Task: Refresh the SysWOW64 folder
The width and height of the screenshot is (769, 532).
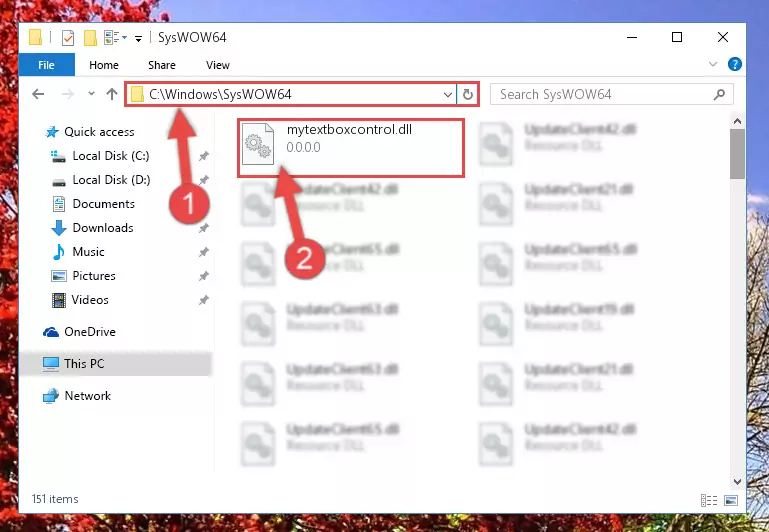Action: pos(467,94)
